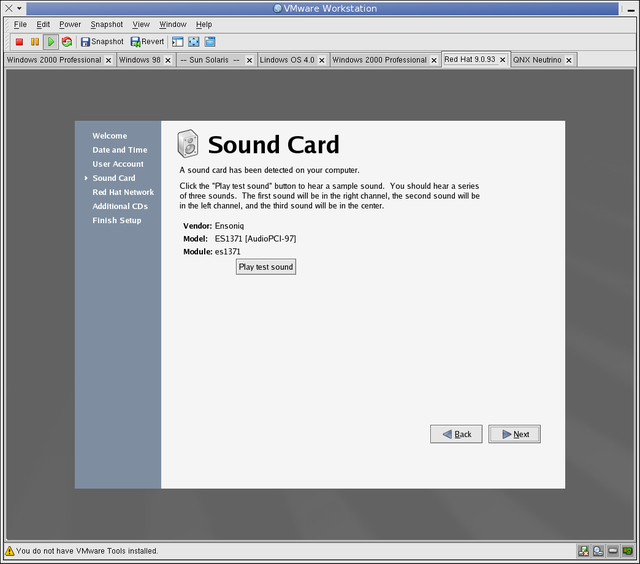
Task: Click the CD-ROM drive status icon
Action: point(598,551)
